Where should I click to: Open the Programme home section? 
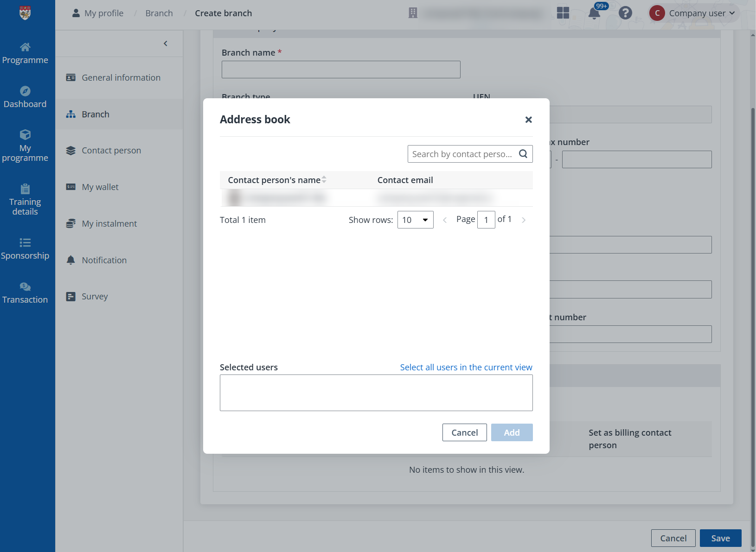point(26,52)
